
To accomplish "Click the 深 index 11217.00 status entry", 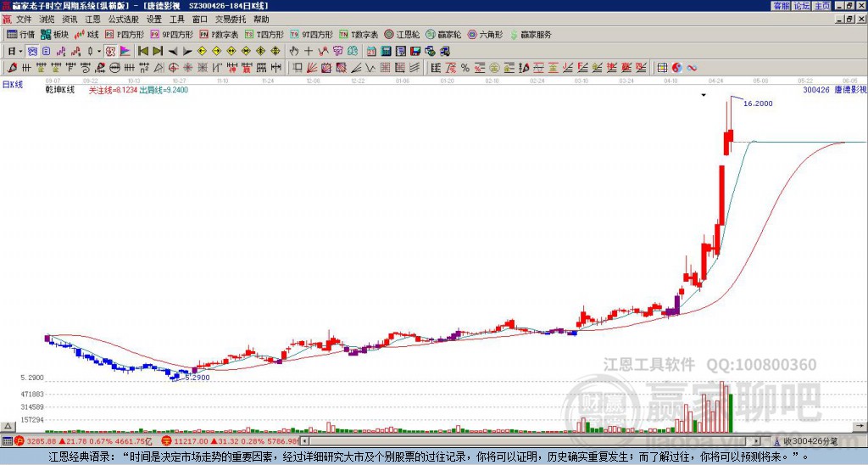I will click(230, 441).
